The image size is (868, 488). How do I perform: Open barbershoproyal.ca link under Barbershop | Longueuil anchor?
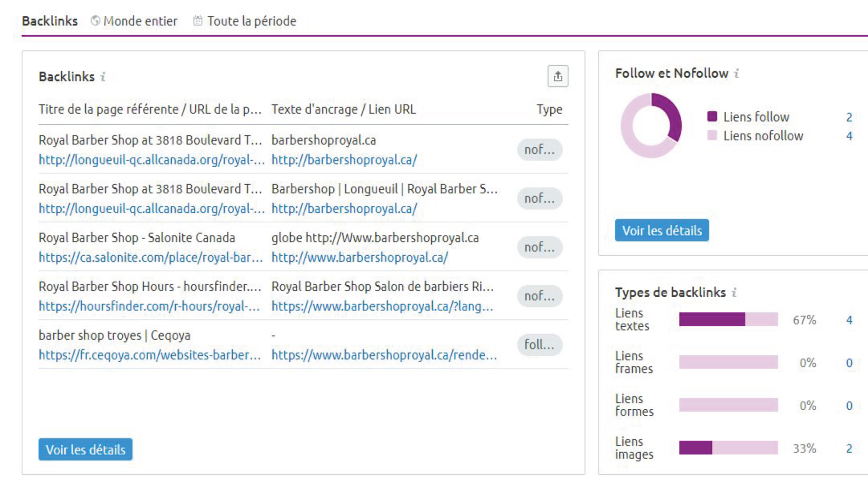(344, 208)
